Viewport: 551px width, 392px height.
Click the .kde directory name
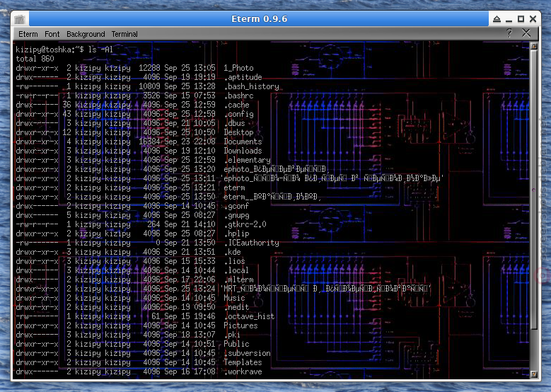point(232,252)
